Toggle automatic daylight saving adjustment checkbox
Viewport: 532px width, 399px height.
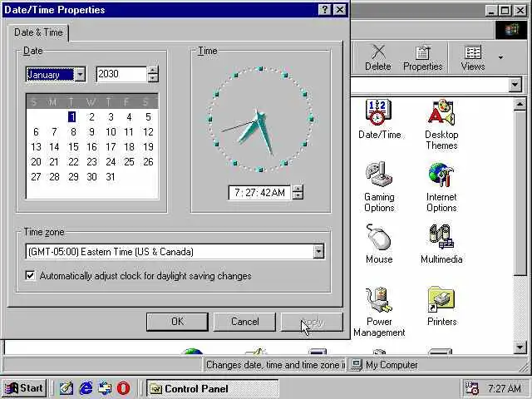tap(31, 275)
